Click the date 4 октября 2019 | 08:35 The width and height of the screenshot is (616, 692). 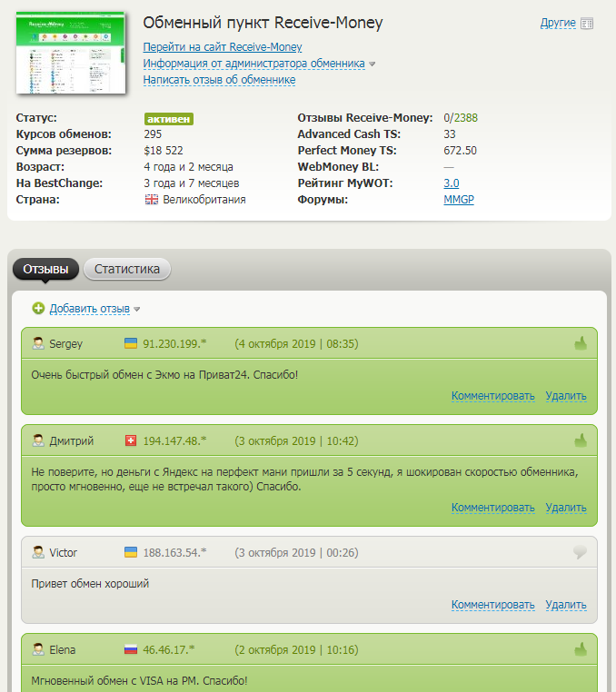[x=296, y=344]
